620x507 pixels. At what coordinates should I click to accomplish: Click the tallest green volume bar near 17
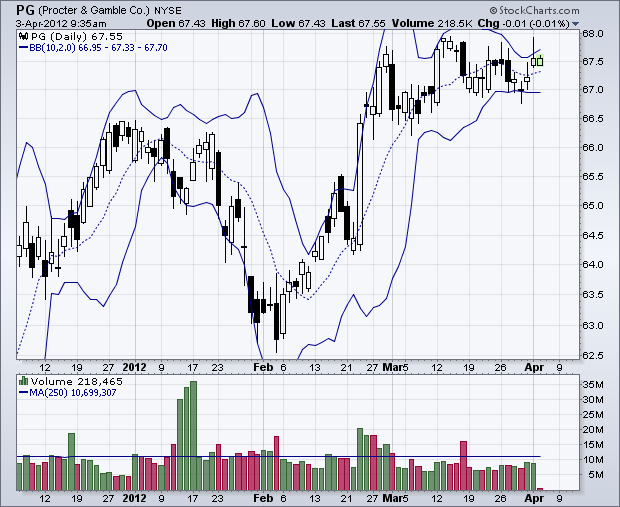pyautogui.click(x=193, y=435)
